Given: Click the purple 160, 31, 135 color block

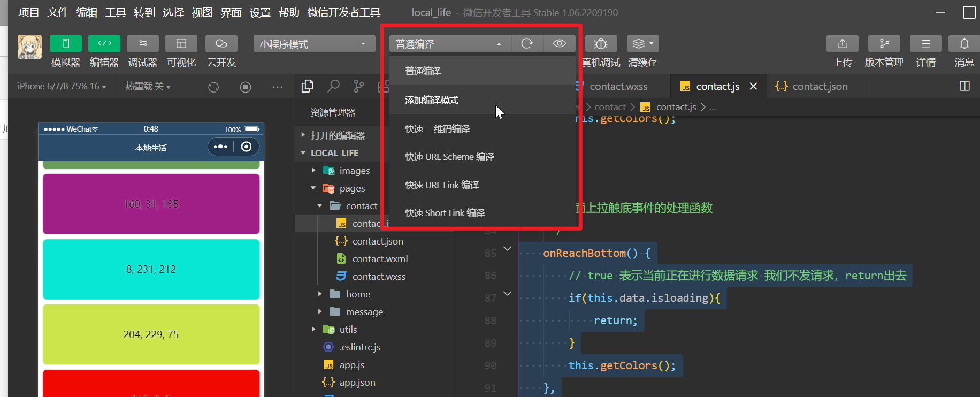Looking at the screenshot, I should [151, 204].
